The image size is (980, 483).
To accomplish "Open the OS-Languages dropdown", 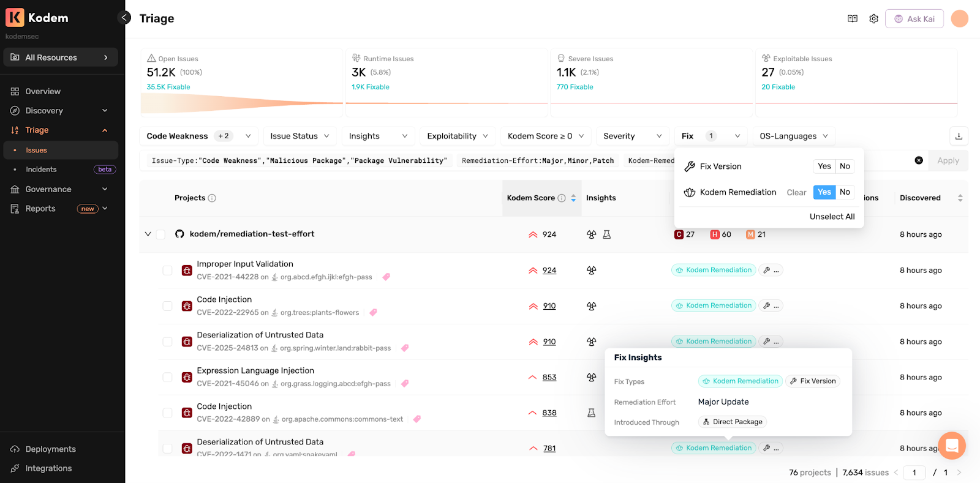I will point(794,136).
